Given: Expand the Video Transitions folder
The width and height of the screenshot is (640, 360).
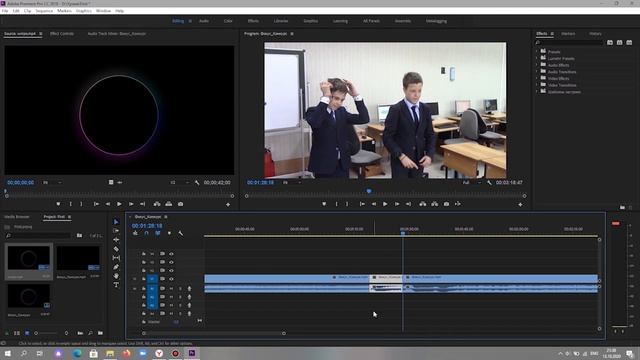Looking at the screenshot, I should (537, 85).
